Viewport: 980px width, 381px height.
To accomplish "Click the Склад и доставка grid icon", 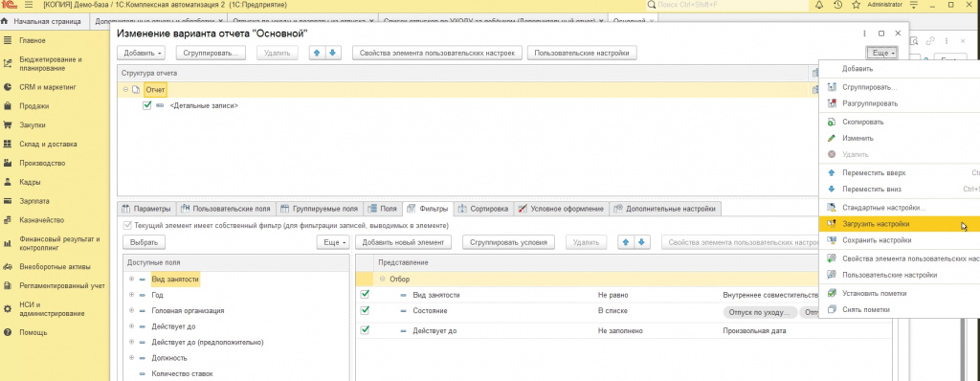I will coord(8,144).
